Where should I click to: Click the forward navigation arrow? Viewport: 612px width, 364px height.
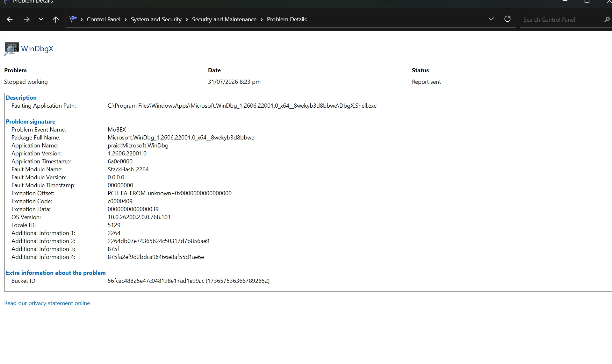tap(26, 19)
